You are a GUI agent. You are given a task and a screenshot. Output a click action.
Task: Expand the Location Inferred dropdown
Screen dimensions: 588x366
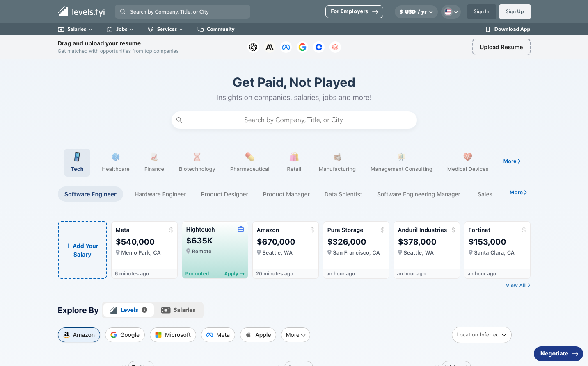[481, 335]
